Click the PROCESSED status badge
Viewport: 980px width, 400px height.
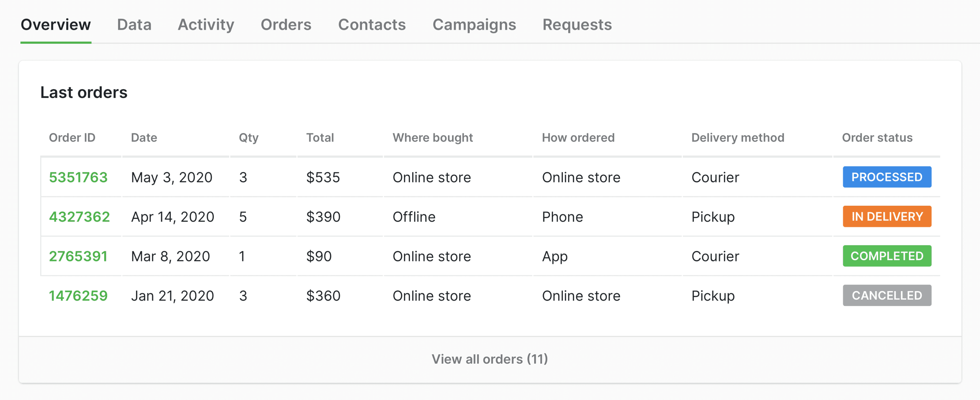pyautogui.click(x=887, y=177)
